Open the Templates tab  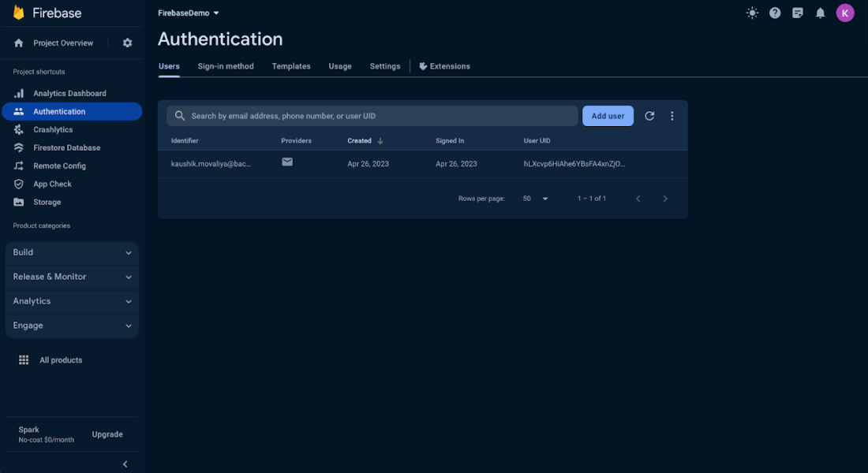[x=291, y=66]
